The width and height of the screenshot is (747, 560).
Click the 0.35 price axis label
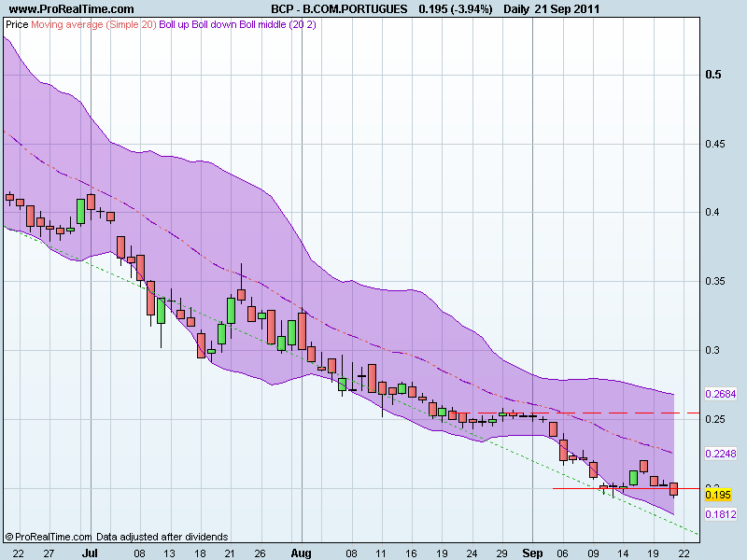click(x=715, y=281)
